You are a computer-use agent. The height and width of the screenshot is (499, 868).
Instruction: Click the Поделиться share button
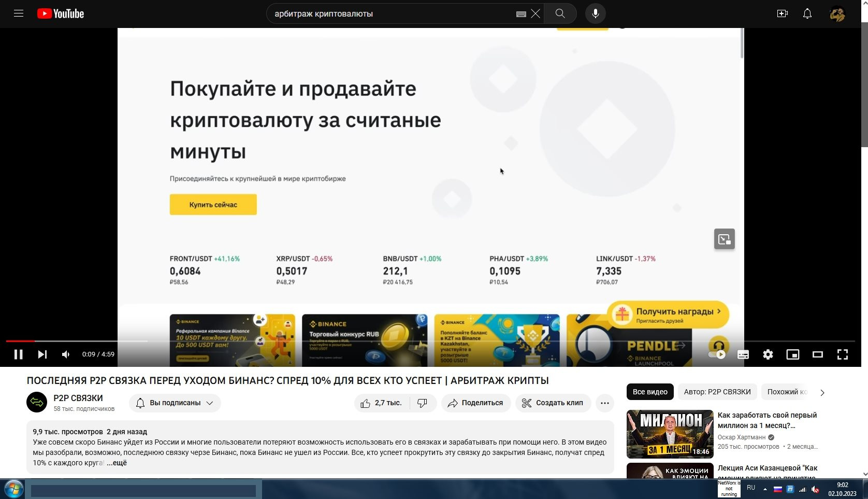pos(476,403)
